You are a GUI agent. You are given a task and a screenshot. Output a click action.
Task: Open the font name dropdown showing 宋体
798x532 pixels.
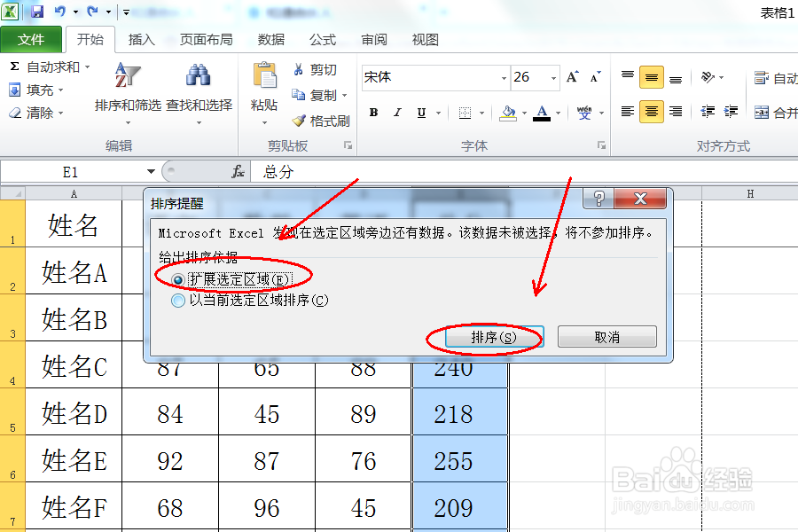click(501, 77)
